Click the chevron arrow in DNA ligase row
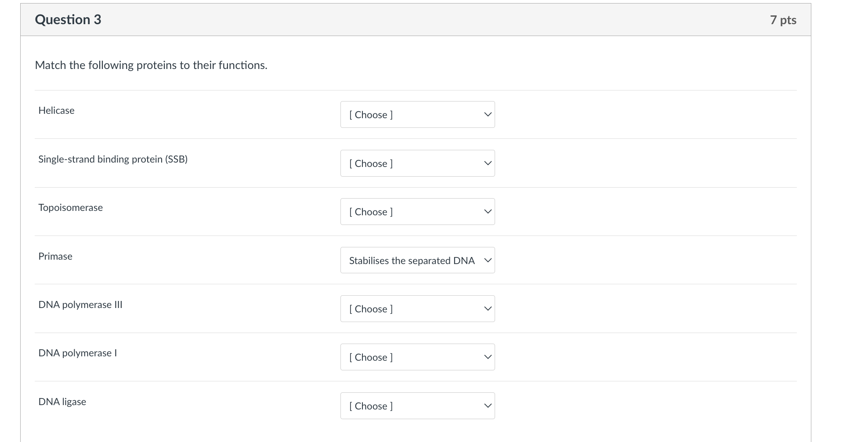Screen dimensions: 868x442 pyautogui.click(x=487, y=406)
